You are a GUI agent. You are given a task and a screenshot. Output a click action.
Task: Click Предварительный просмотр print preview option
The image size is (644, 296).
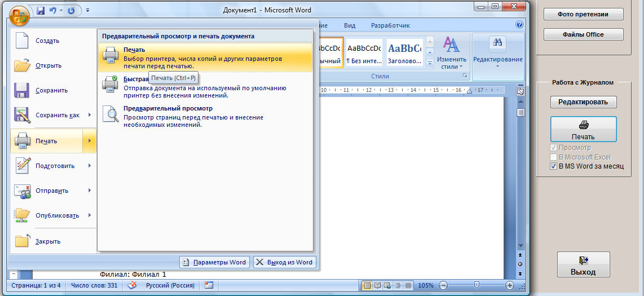point(205,116)
